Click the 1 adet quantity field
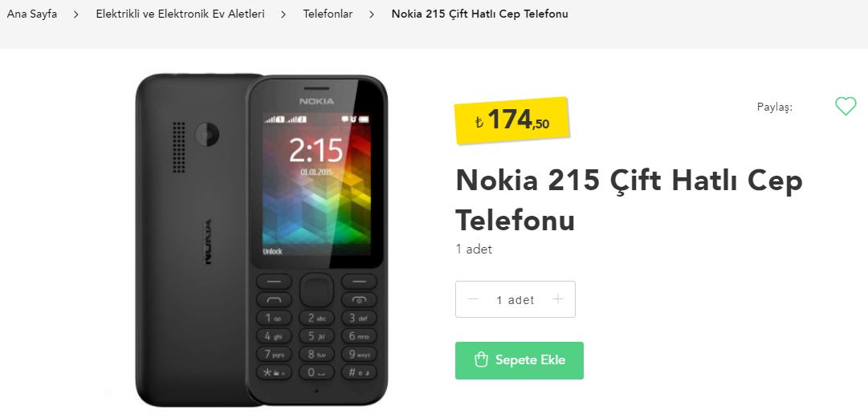 [x=516, y=299]
